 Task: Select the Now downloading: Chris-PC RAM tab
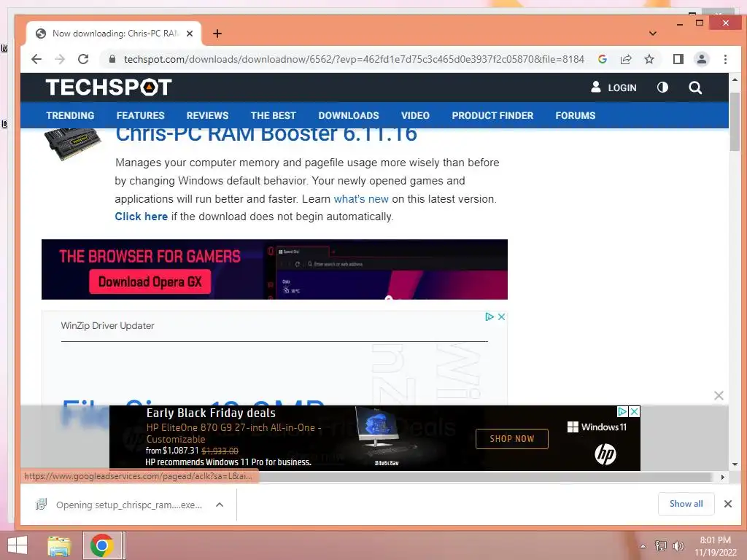click(x=113, y=34)
